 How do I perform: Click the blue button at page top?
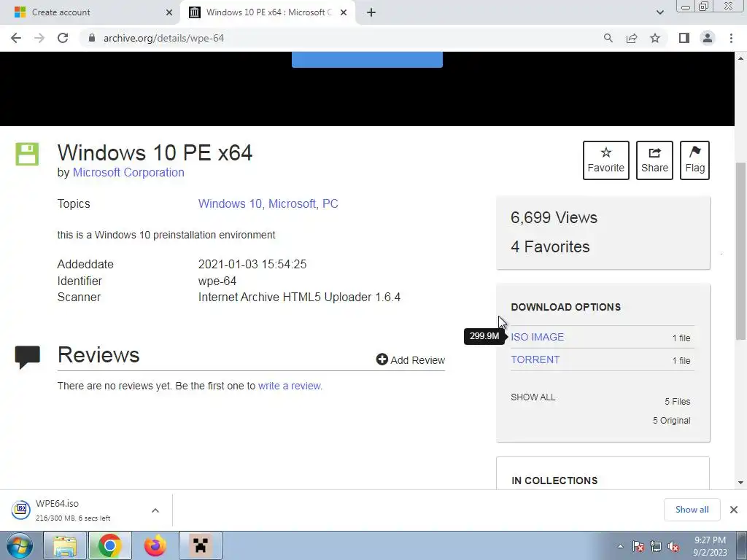point(367,60)
